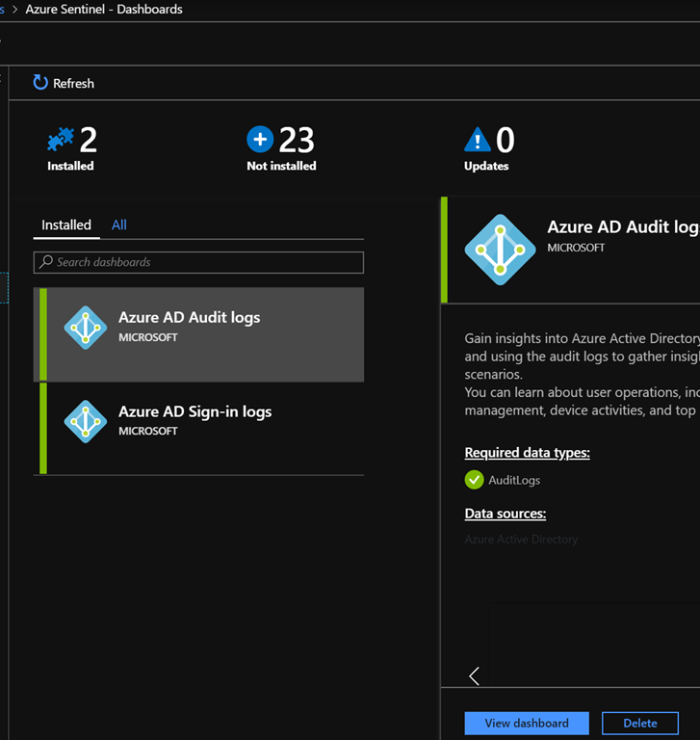This screenshot has width=700, height=740.
Task: Click the Azure AD Audit logs list icon
Action: pyautogui.click(x=86, y=328)
